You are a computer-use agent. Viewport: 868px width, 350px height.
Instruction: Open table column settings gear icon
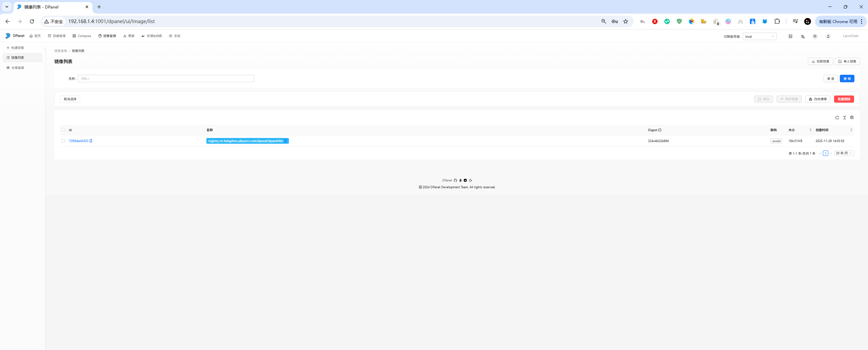click(852, 118)
